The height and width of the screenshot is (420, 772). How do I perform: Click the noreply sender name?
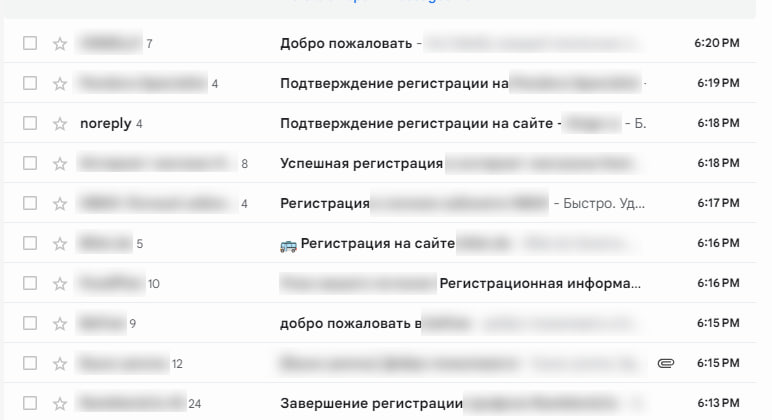click(106, 123)
